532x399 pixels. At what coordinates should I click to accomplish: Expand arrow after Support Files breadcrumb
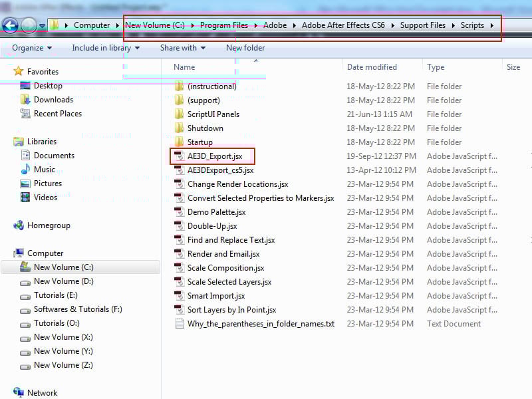pos(454,25)
